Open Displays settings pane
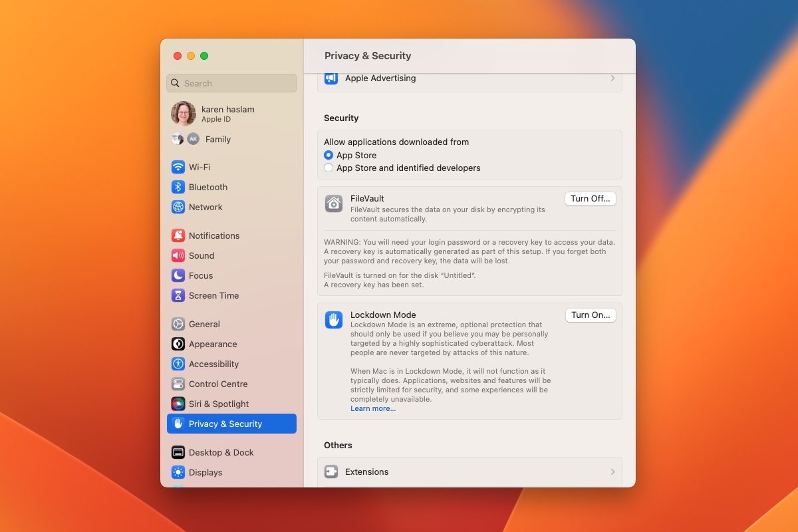This screenshot has width=798, height=532. (231, 472)
